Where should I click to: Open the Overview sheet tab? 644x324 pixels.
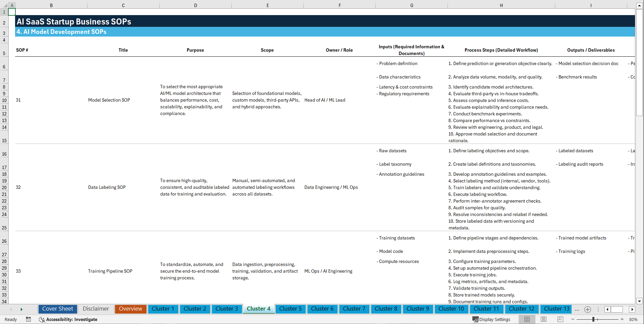[x=130, y=309]
